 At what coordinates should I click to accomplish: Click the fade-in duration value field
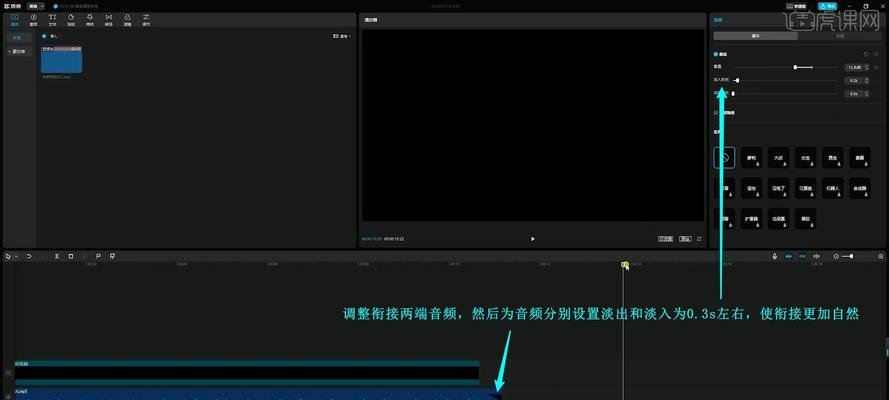coord(854,80)
